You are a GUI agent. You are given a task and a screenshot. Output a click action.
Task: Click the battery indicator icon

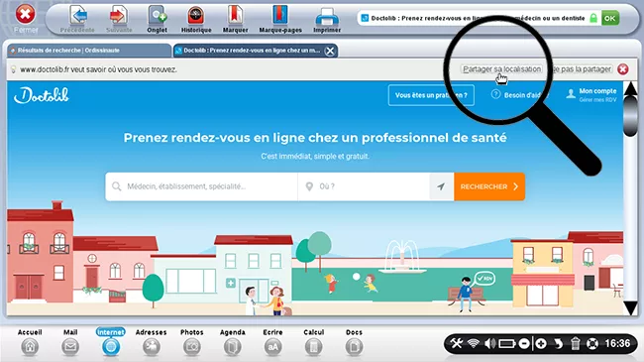(x=507, y=343)
